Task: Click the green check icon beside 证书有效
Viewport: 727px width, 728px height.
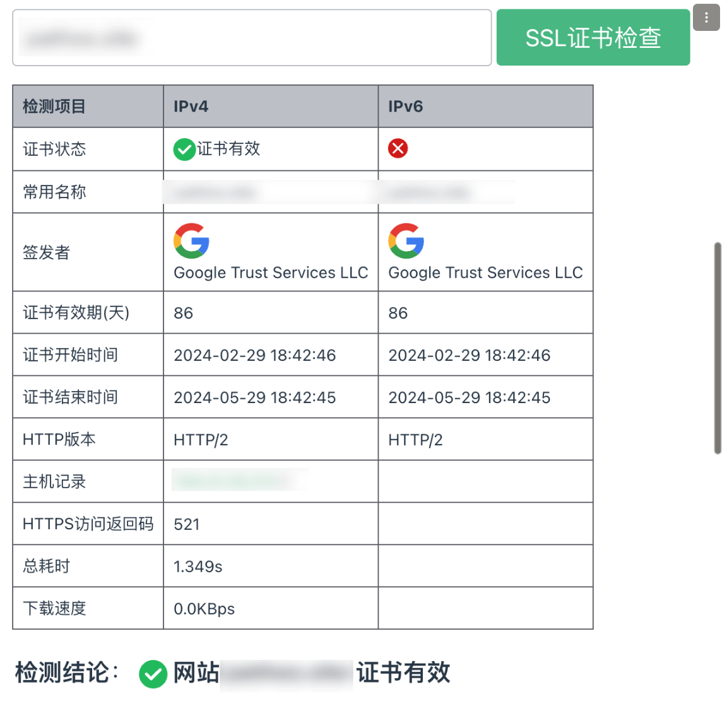Action: click(184, 150)
